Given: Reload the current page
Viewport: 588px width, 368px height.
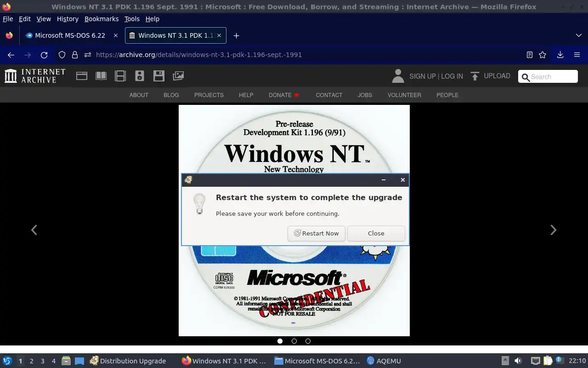Looking at the screenshot, I should [x=44, y=55].
